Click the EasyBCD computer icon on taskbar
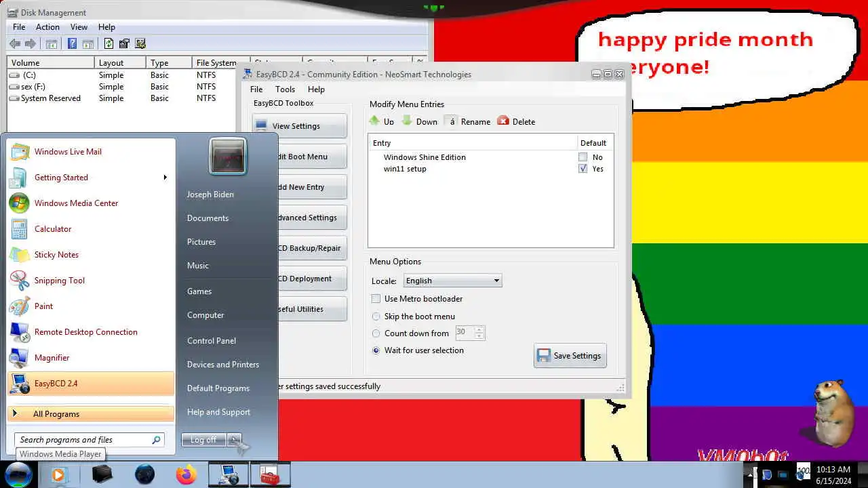This screenshot has height=488, width=868. pyautogui.click(x=228, y=475)
